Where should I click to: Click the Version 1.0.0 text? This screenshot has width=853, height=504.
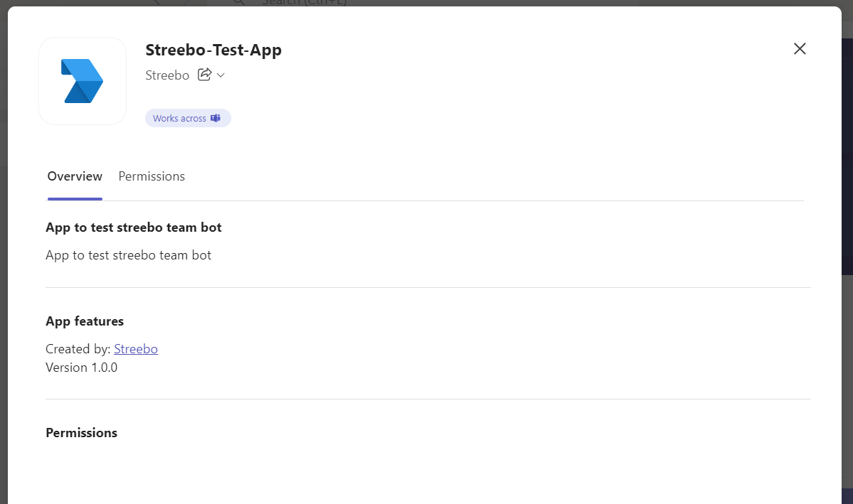pyautogui.click(x=82, y=368)
